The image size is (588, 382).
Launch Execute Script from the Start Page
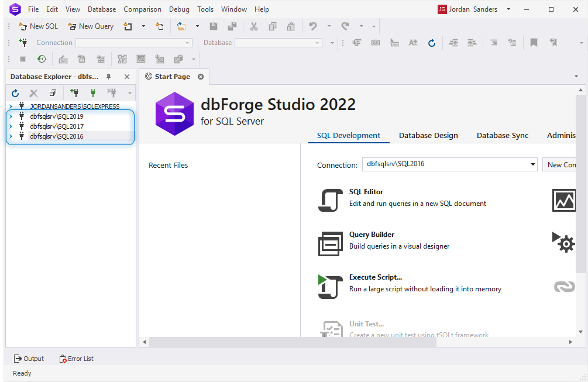tap(409, 285)
